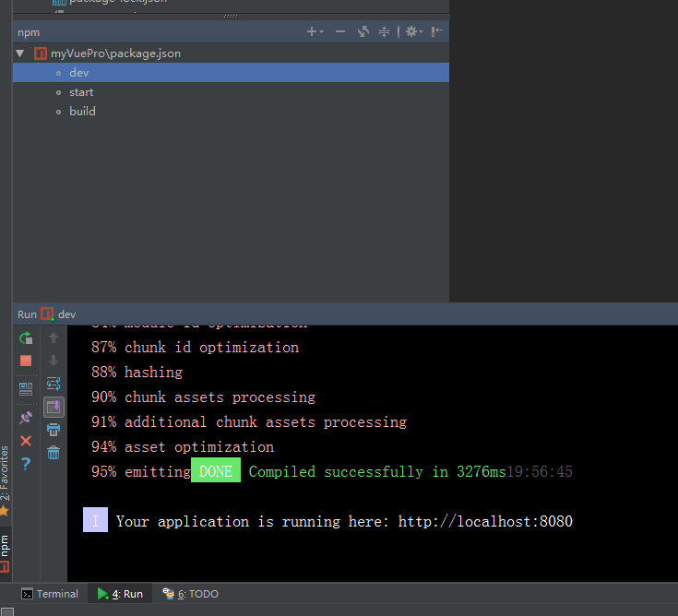The image size is (678, 616).
Task: Open http://localhost:8080 link in console
Action: 485,522
